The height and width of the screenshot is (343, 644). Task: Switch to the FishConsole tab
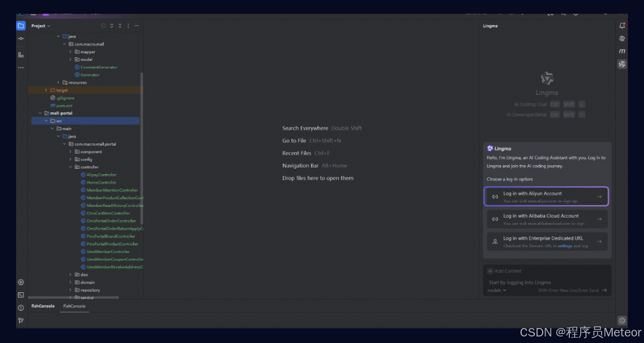pyautogui.click(x=75, y=306)
